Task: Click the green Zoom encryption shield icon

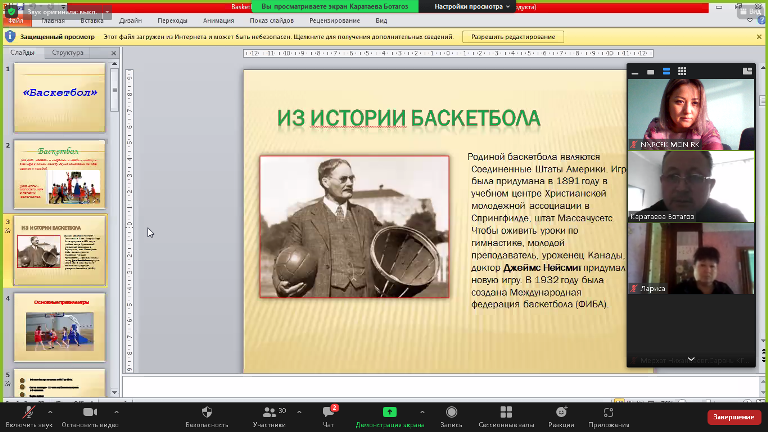Action: pyautogui.click(x=11, y=10)
